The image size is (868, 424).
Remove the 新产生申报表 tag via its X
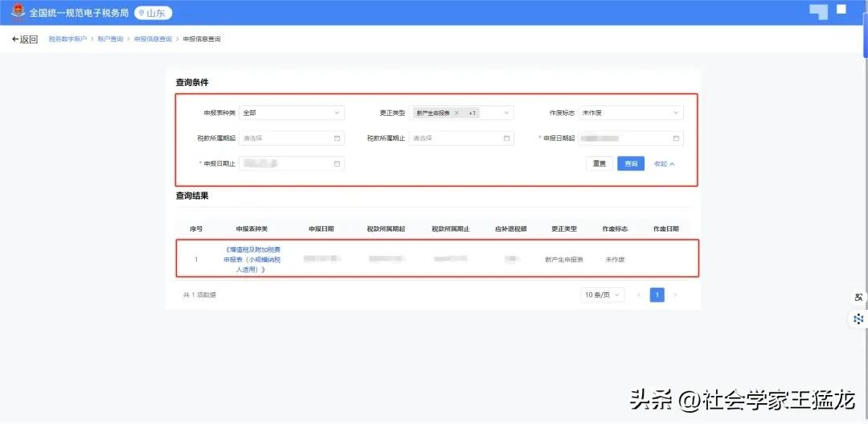click(x=457, y=113)
